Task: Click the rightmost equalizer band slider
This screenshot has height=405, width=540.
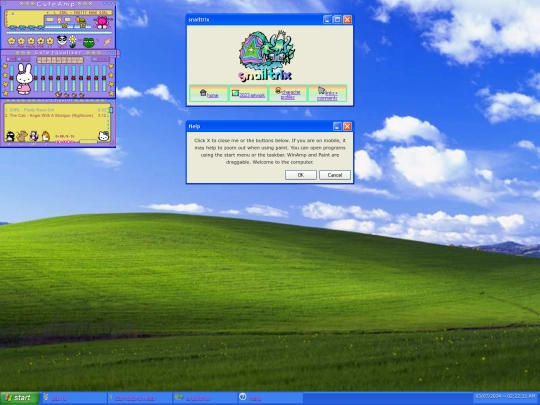Action: 104,78
